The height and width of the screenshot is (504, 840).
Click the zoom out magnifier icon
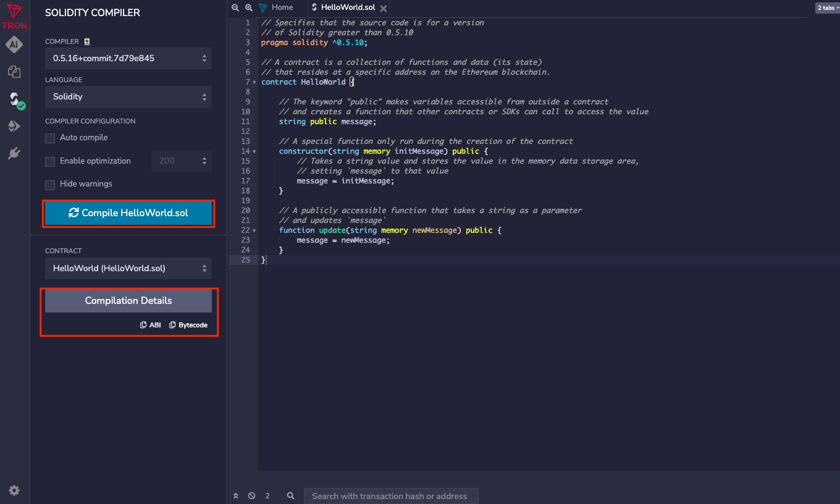coord(235,7)
